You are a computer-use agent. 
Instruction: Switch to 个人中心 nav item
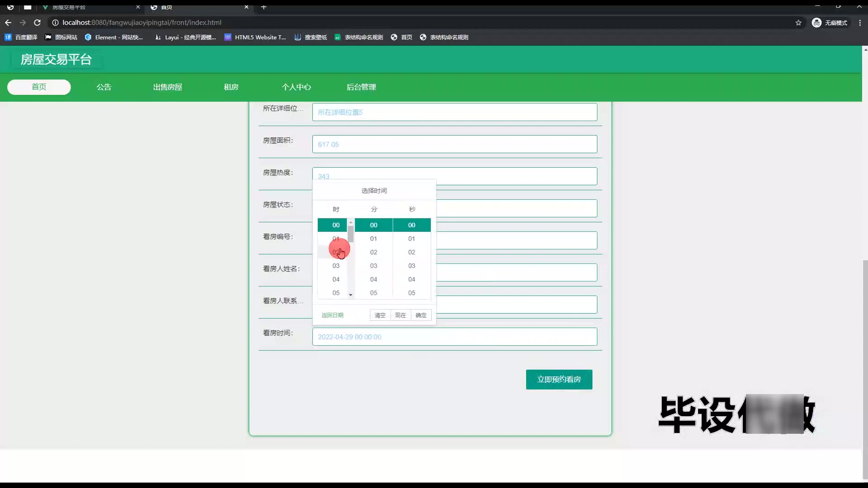(x=296, y=87)
